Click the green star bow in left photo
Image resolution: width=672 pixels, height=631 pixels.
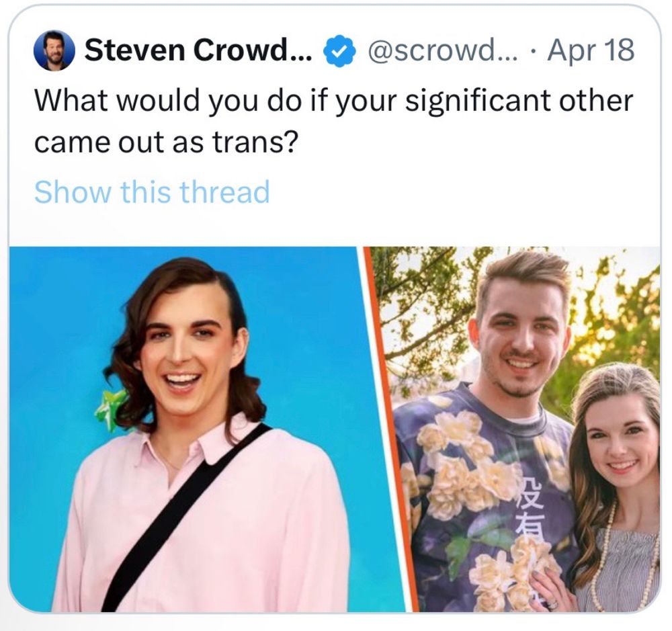tap(109, 409)
